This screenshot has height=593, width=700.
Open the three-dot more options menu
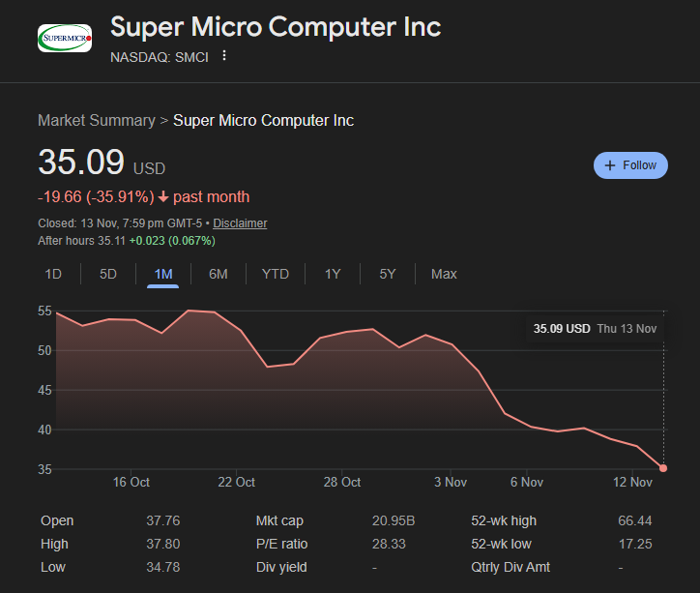(224, 56)
